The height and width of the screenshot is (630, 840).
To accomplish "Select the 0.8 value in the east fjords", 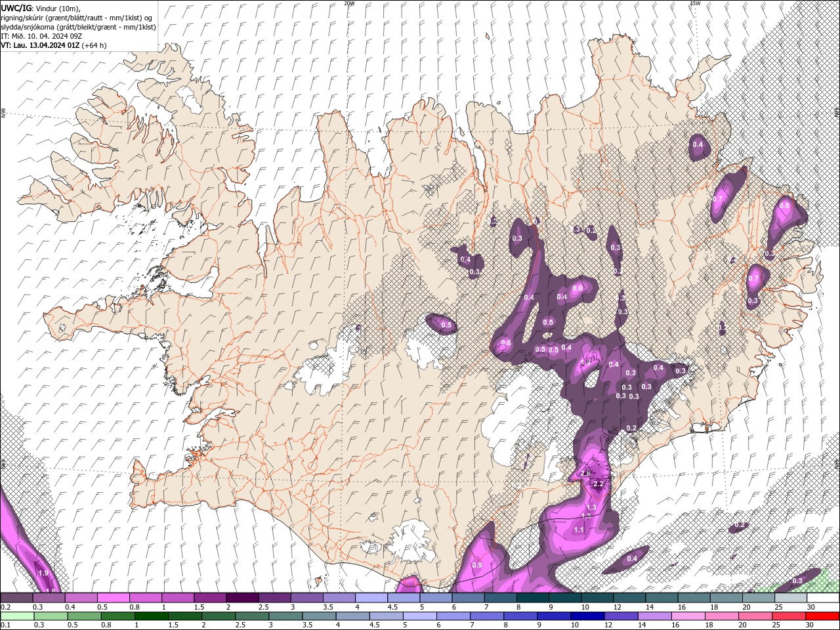I will (784, 205).
